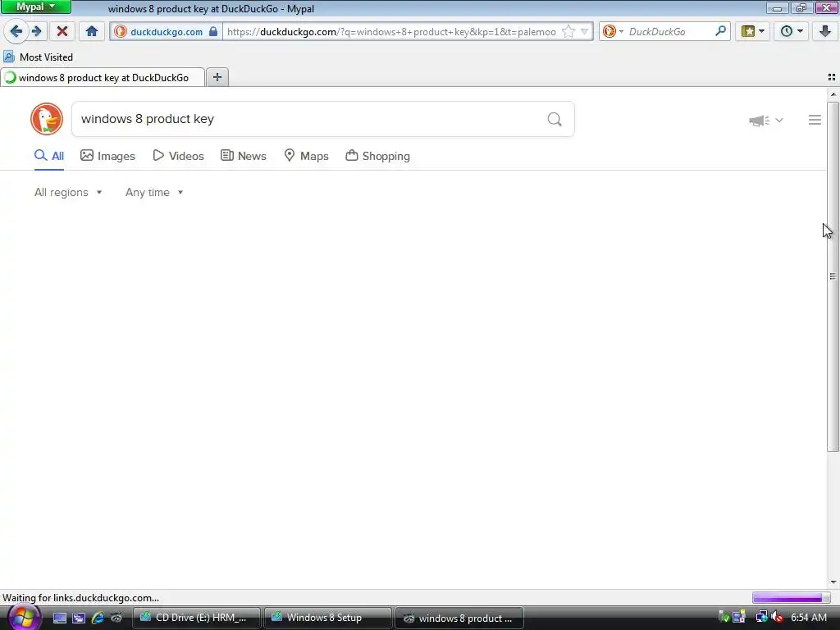Switch to CD Drive (E:) HRM taskbar window
This screenshot has width=840, height=630.
[x=196, y=618]
